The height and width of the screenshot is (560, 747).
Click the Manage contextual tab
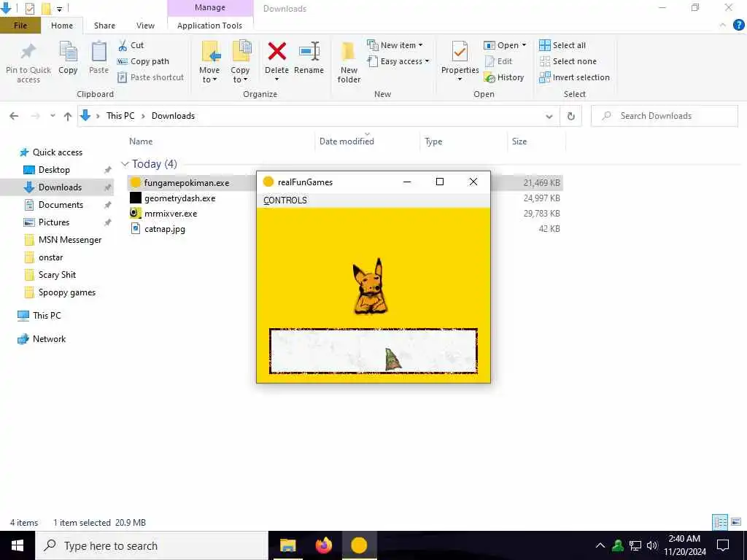point(209,7)
